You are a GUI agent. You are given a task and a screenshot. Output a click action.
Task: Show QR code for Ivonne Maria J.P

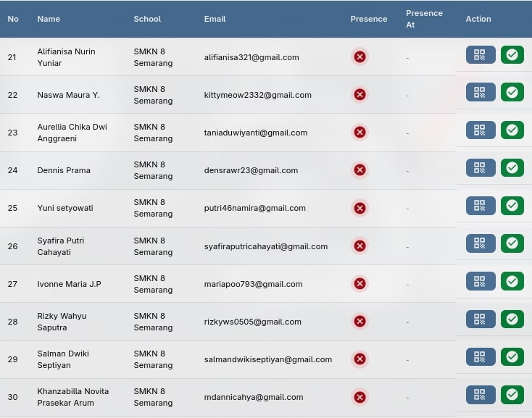(480, 281)
